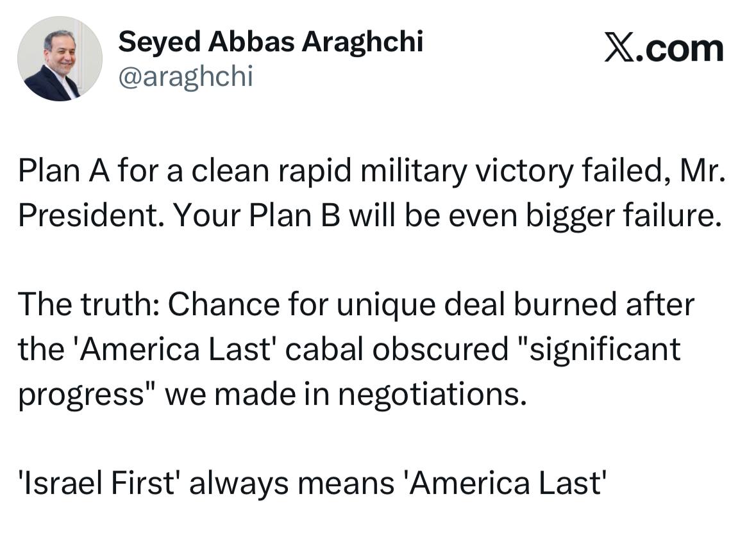Open the profile picture avatar
756x533 pixels.
[x=60, y=59]
